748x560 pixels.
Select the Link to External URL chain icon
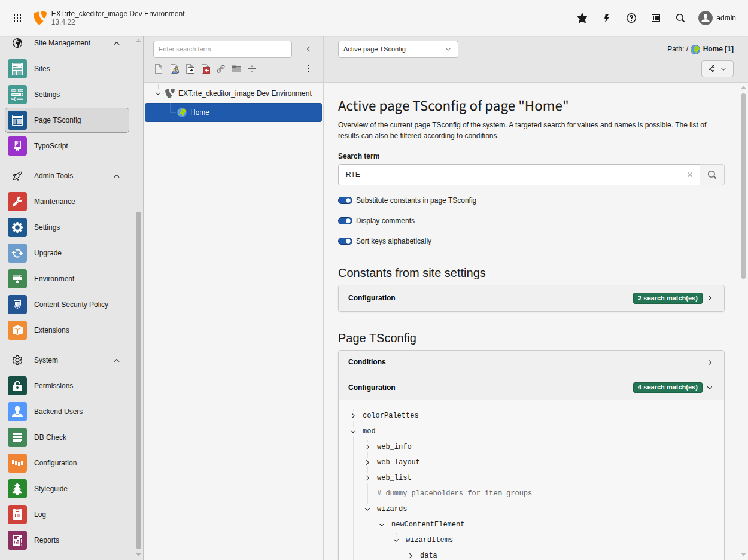point(221,69)
